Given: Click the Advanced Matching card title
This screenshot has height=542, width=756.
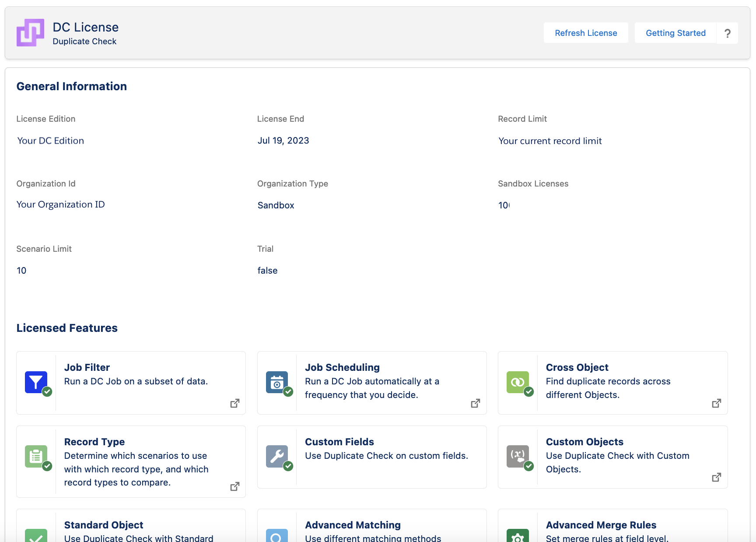Looking at the screenshot, I should click(x=353, y=525).
